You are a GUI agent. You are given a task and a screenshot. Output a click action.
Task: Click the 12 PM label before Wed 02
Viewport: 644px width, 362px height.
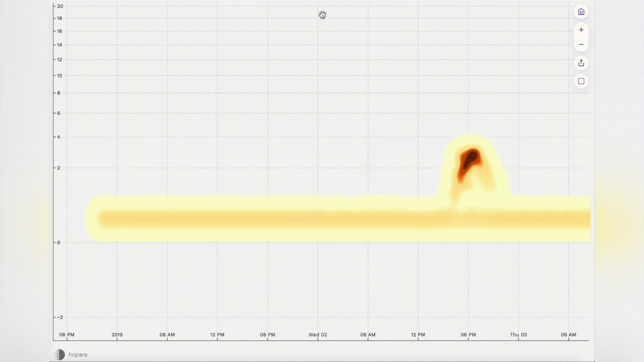[217, 335]
